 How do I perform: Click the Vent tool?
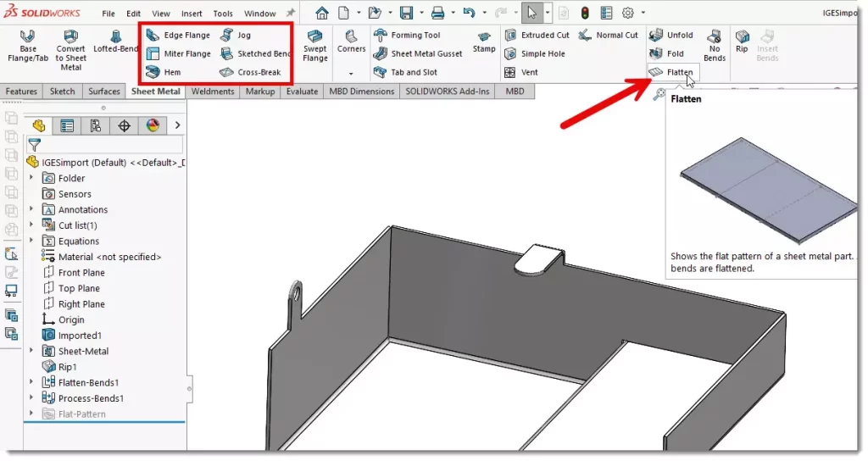521,72
